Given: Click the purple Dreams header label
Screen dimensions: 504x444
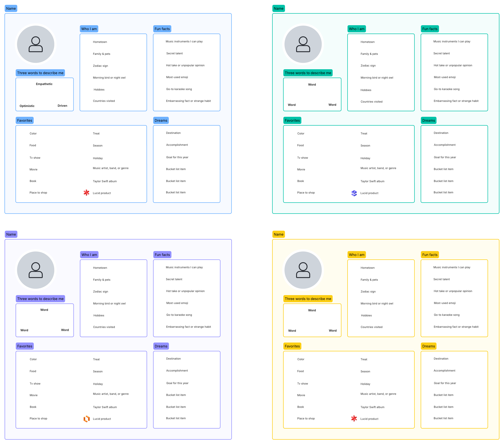Looking at the screenshot, I should (x=161, y=346).
